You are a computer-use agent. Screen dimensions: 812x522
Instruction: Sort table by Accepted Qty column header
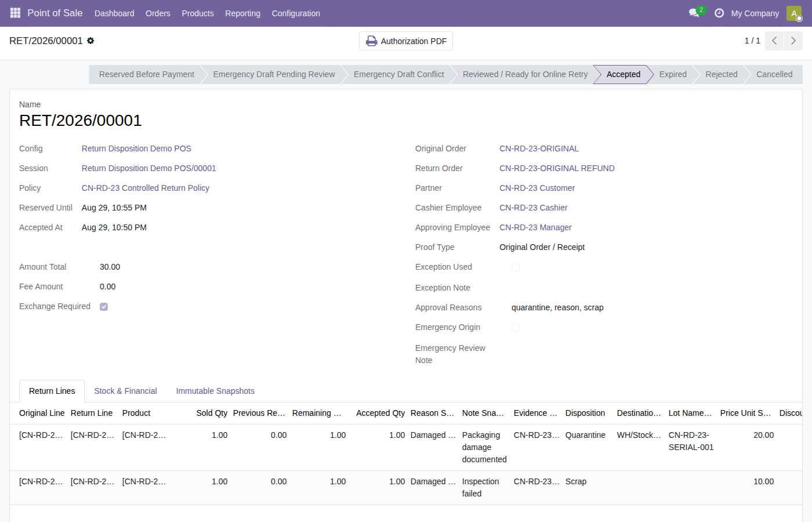click(380, 413)
